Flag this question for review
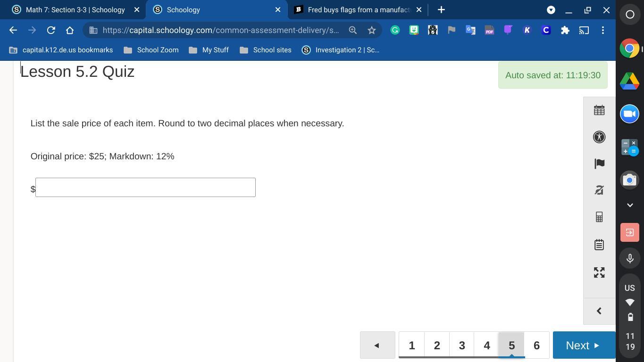The width and height of the screenshot is (644, 362). tap(599, 164)
